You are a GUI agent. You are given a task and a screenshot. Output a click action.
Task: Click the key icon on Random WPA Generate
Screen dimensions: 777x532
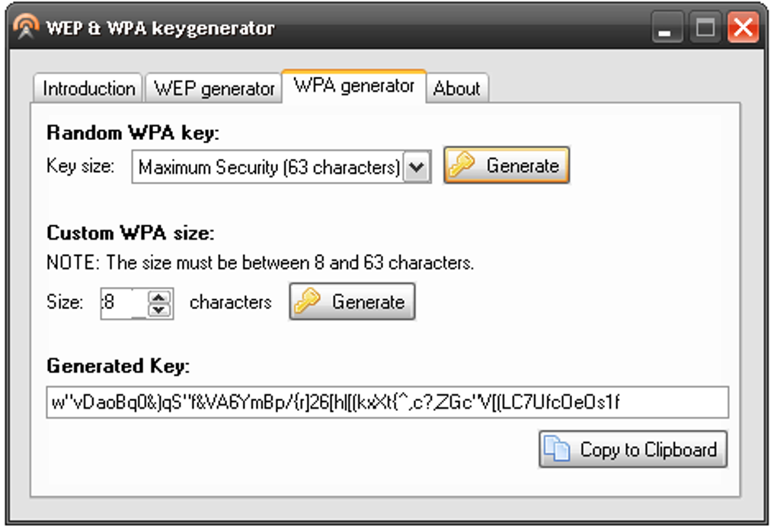click(462, 166)
